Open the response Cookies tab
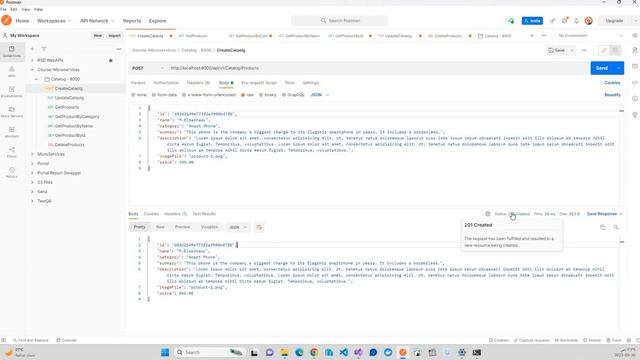This screenshot has width=640, height=360. (x=151, y=214)
